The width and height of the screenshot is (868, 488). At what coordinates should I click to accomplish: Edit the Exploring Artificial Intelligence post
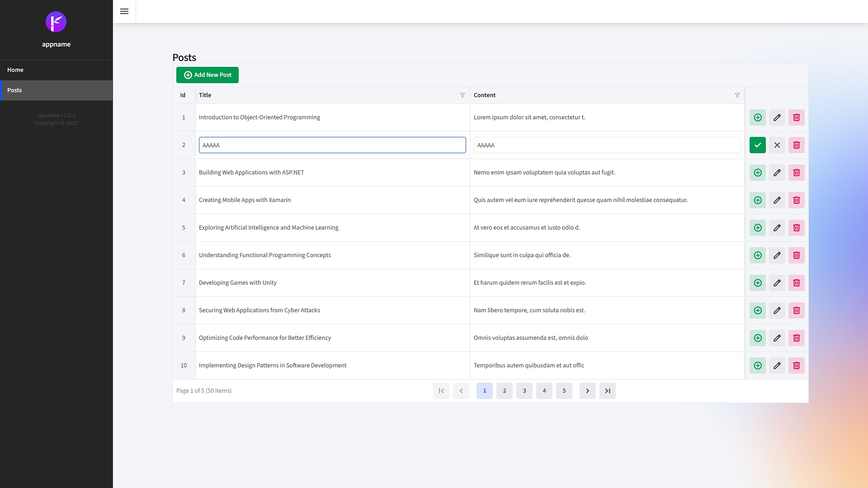point(777,228)
